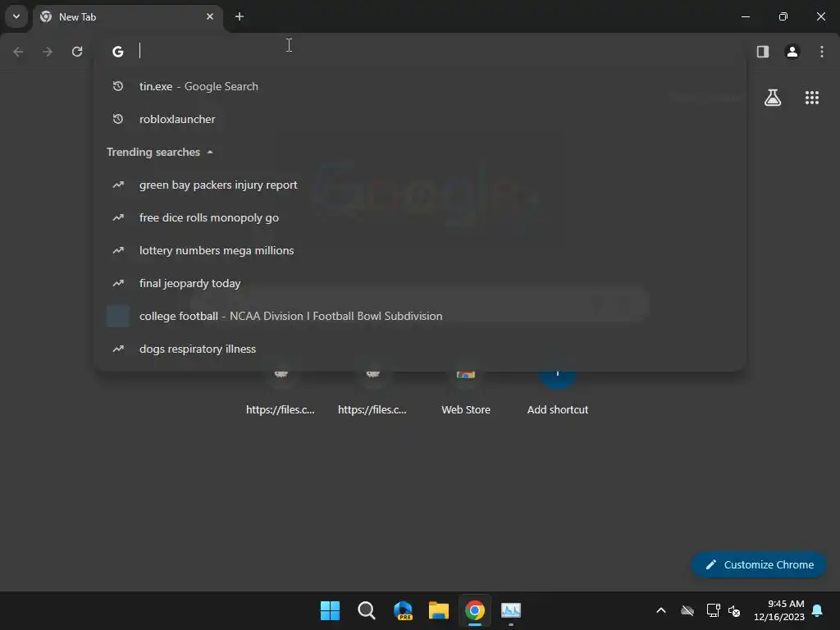
Task: Open Windows taskbar search
Action: pyautogui.click(x=367, y=610)
